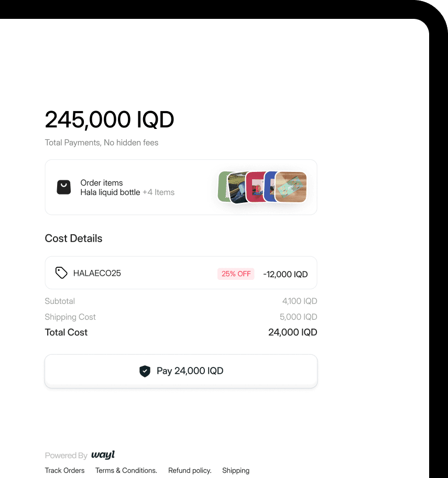Click the Pay 24,000 IQD button
Screen dimensions: 448x478
click(x=181, y=371)
